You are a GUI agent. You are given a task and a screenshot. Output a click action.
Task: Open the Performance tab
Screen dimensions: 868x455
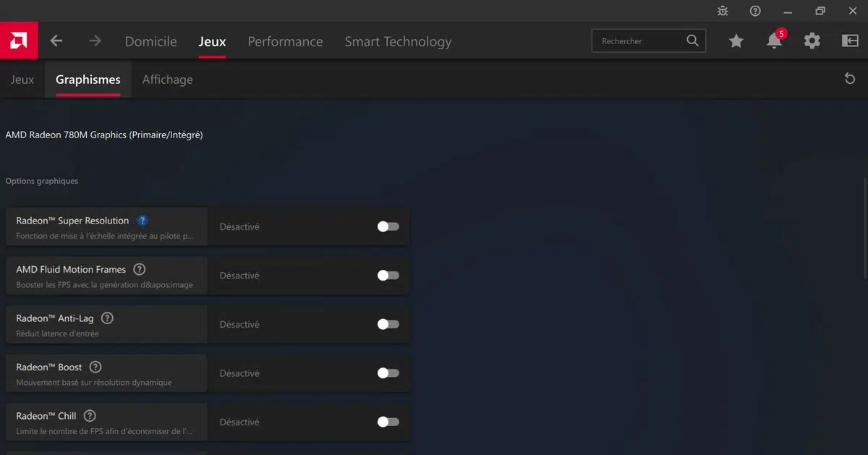[285, 41]
